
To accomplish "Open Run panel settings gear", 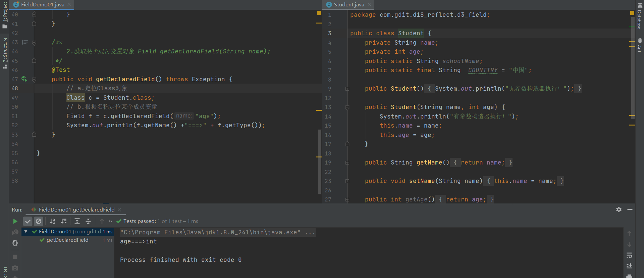I will 619,210.
